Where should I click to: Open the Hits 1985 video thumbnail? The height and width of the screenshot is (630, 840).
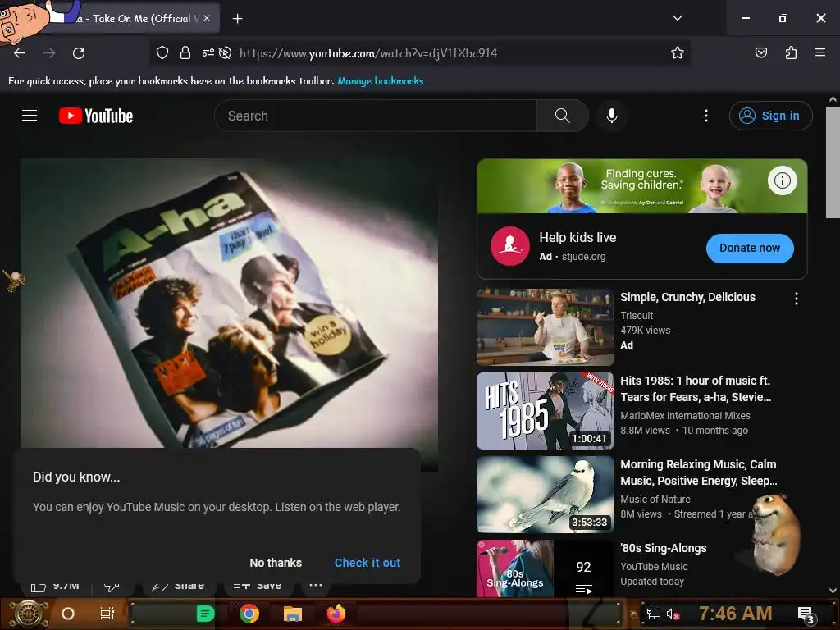pyautogui.click(x=545, y=411)
